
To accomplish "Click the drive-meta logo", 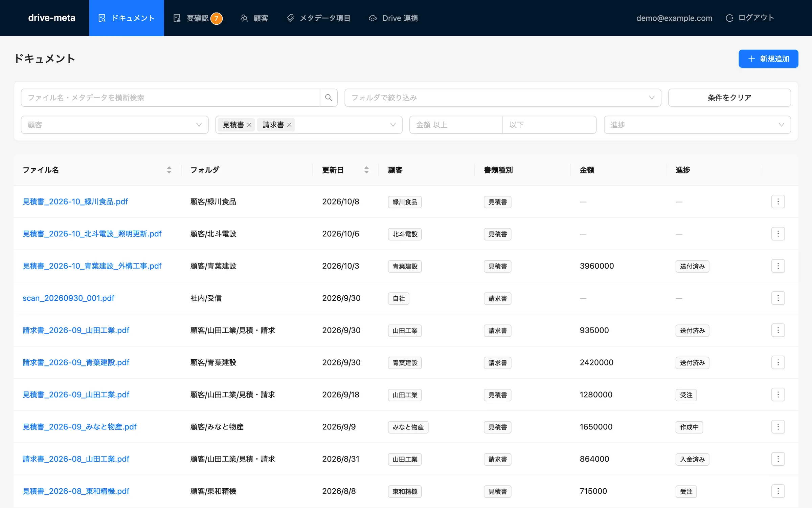I will point(52,18).
